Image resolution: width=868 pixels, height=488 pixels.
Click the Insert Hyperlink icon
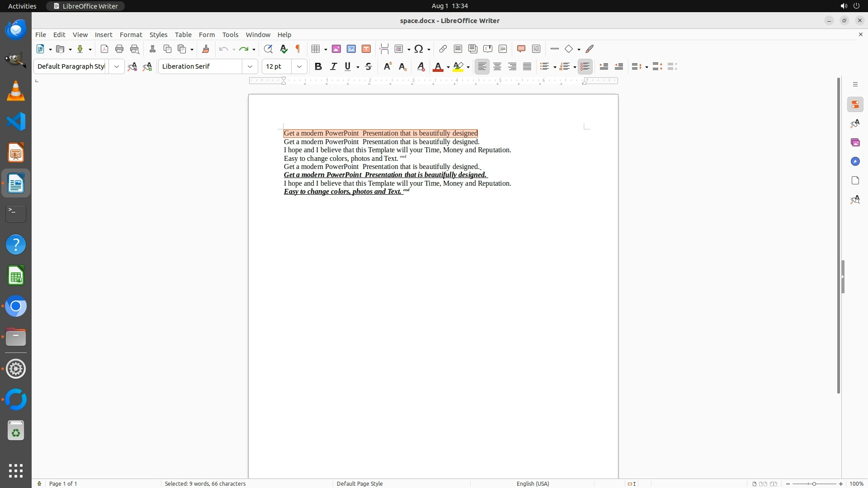click(x=443, y=49)
